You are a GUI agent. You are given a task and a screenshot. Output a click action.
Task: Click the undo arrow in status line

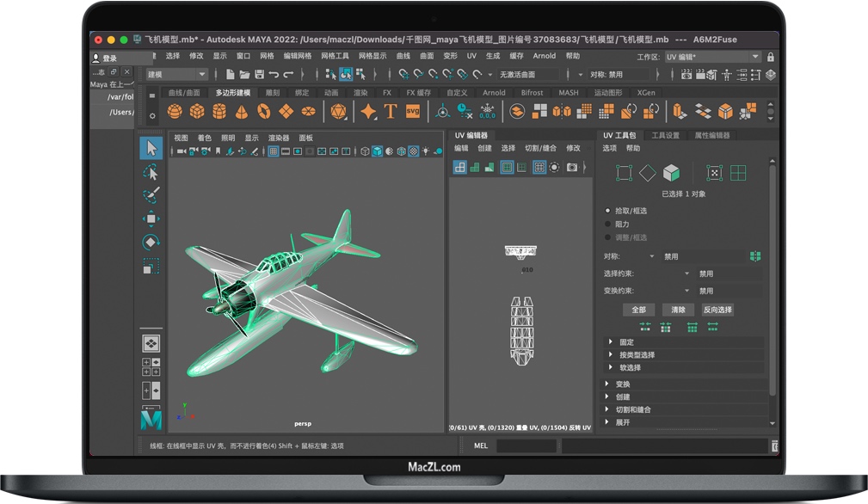tap(274, 75)
